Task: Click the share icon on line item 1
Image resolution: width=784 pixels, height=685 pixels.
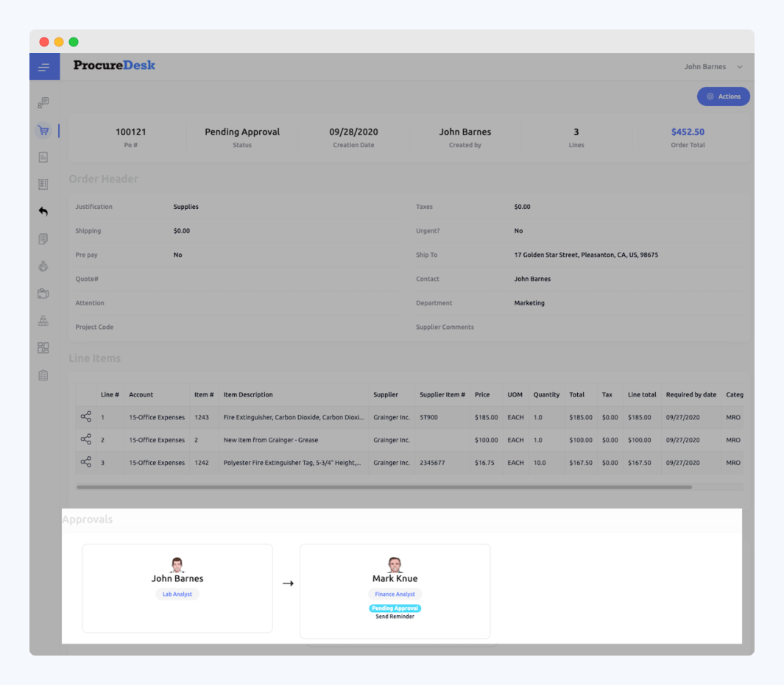Action: pos(86,417)
